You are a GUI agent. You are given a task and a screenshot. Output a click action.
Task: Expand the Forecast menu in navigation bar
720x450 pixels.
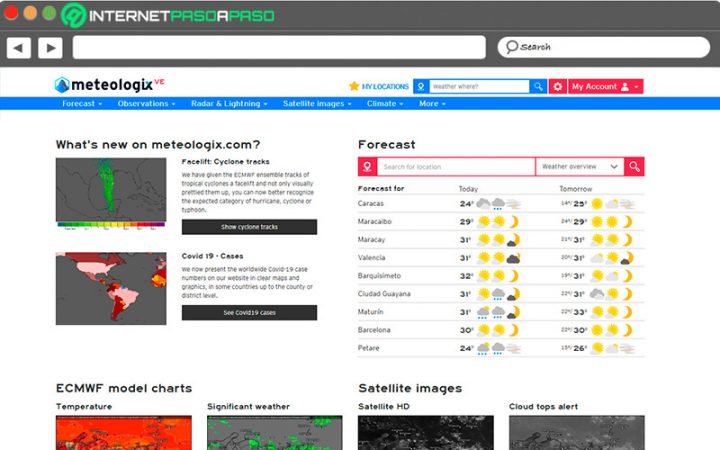[x=82, y=104]
